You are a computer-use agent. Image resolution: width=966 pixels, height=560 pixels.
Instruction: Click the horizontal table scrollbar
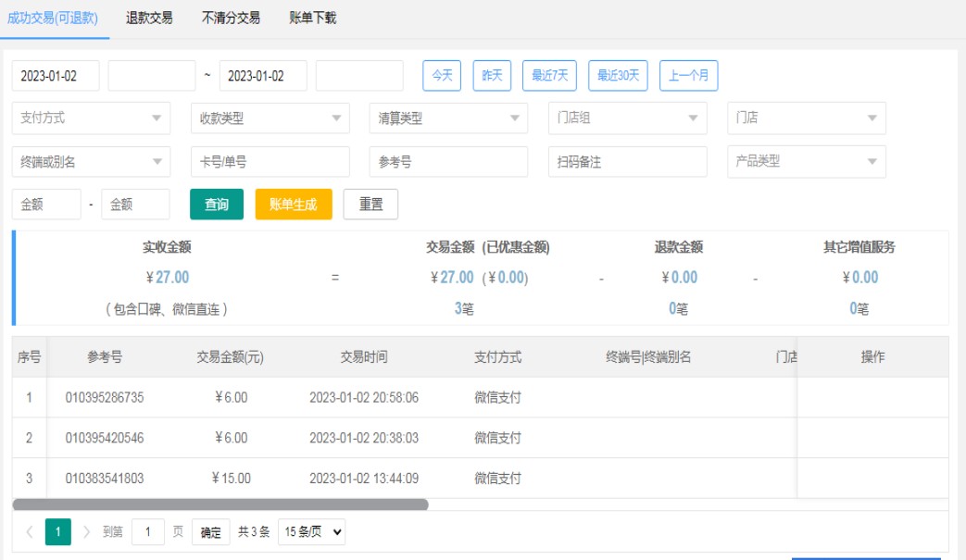220,505
